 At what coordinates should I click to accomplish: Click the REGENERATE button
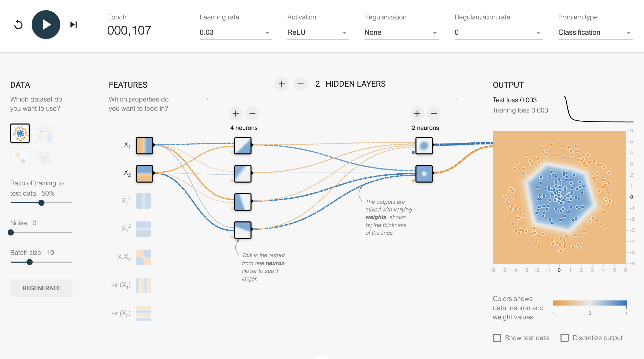point(41,288)
